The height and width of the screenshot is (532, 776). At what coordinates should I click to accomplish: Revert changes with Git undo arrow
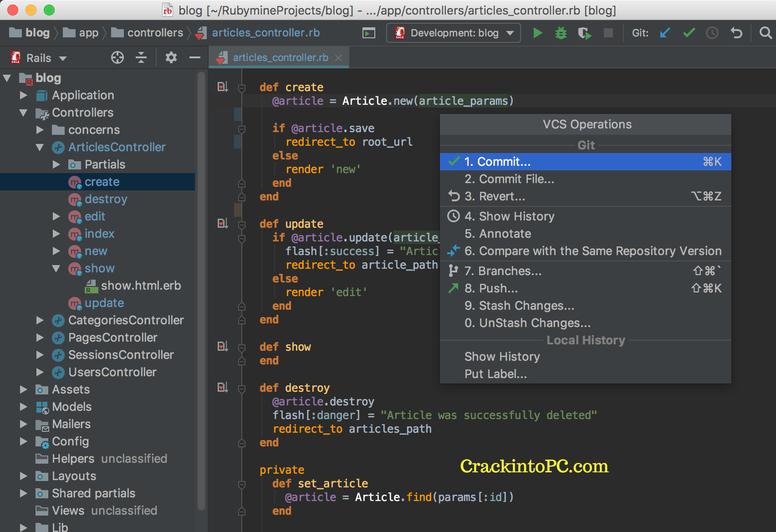click(736, 33)
